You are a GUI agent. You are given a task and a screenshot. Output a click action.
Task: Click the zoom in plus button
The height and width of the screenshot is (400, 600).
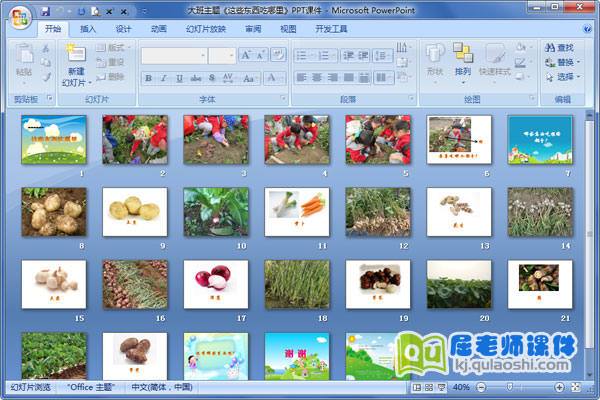coord(559,387)
